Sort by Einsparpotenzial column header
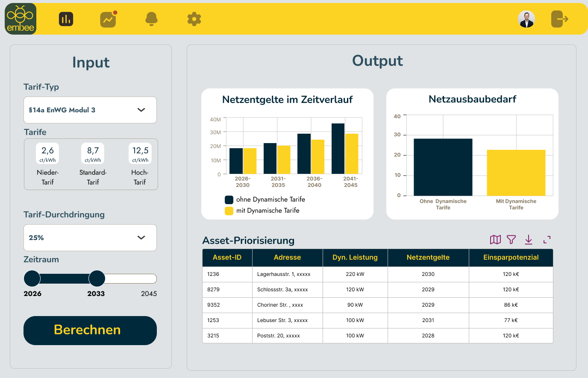The height and width of the screenshot is (378, 588). tap(511, 258)
